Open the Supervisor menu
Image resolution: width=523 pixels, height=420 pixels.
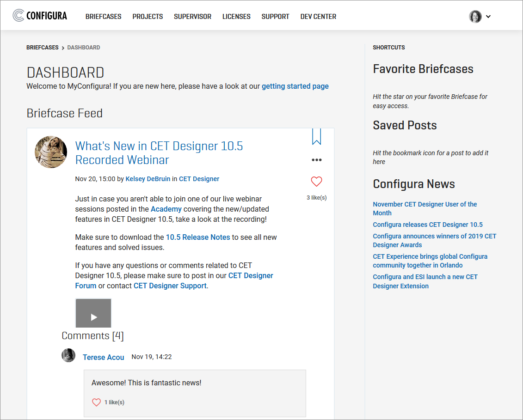pos(192,17)
